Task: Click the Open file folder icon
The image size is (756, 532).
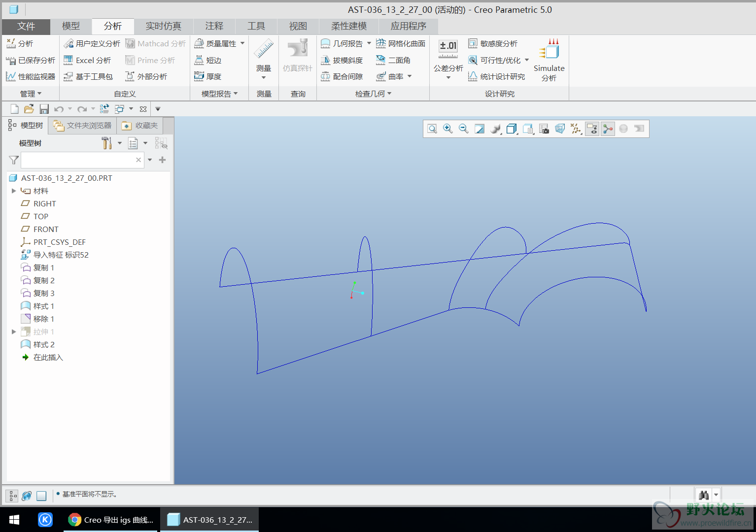Action: (x=29, y=109)
